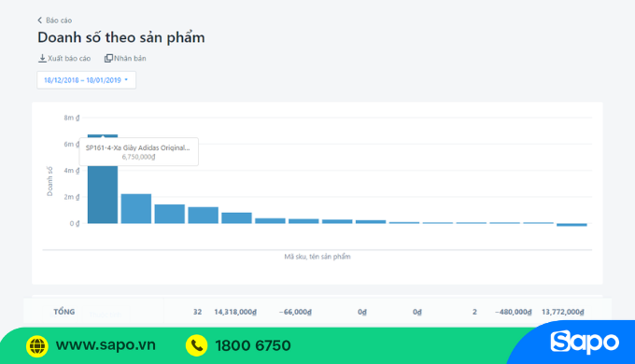The image size is (635, 364).
Task: Click the Xuất báo cáo download icon
Action: click(x=42, y=58)
